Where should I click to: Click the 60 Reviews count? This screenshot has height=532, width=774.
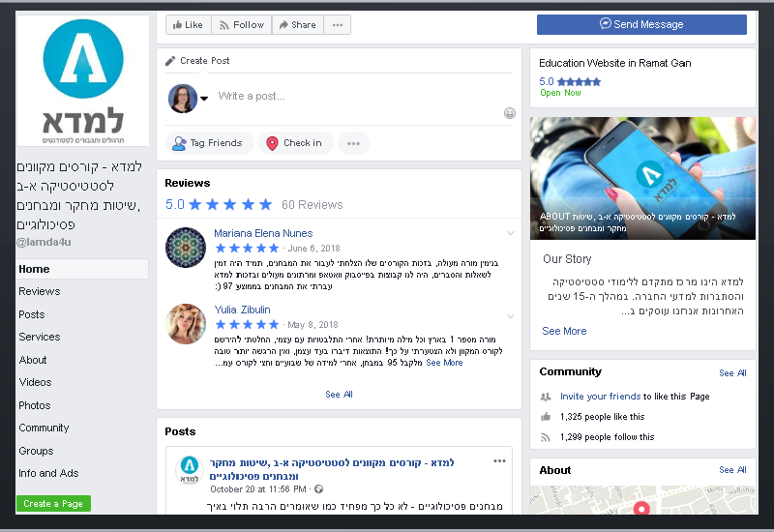312,205
